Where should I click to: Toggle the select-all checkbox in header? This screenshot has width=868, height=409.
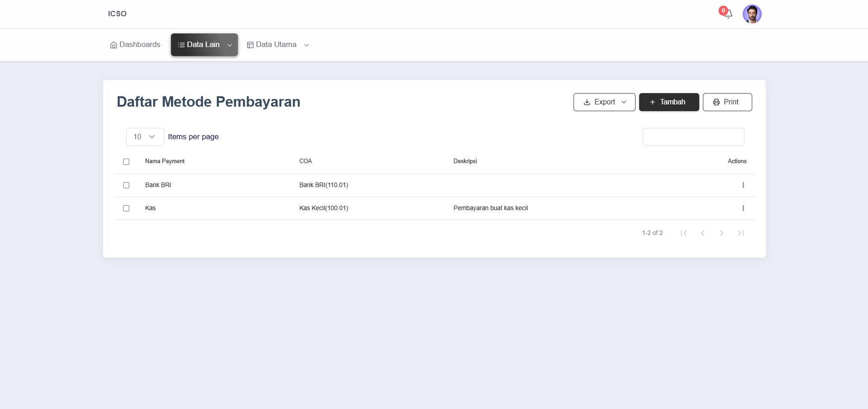tap(126, 162)
